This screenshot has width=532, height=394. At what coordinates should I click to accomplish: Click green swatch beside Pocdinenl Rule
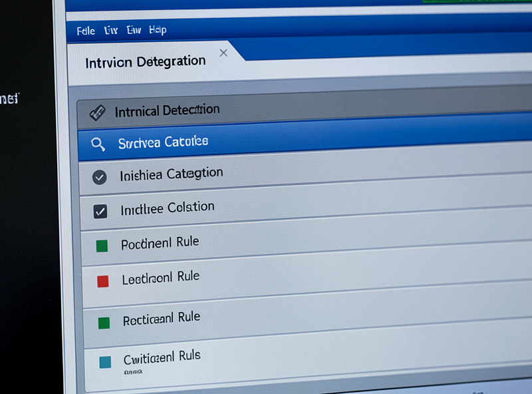pos(102,246)
